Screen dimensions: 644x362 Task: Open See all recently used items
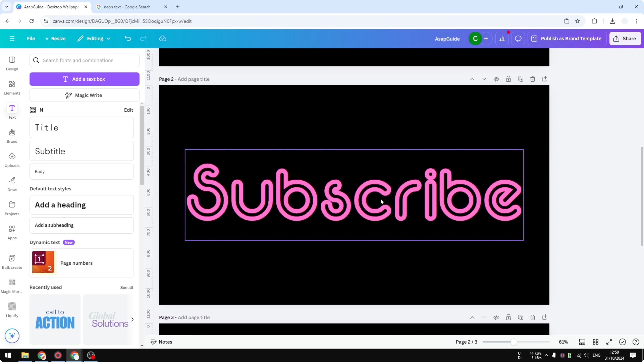127,287
